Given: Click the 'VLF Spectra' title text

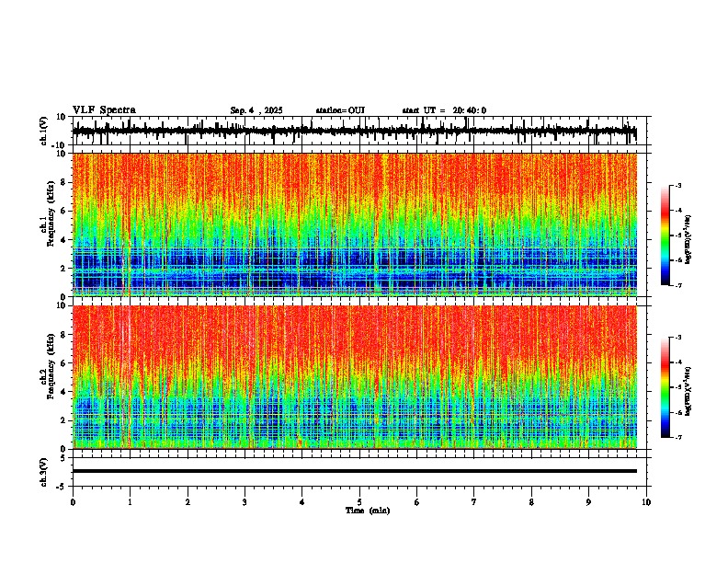Looking at the screenshot, I should tap(104, 110).
